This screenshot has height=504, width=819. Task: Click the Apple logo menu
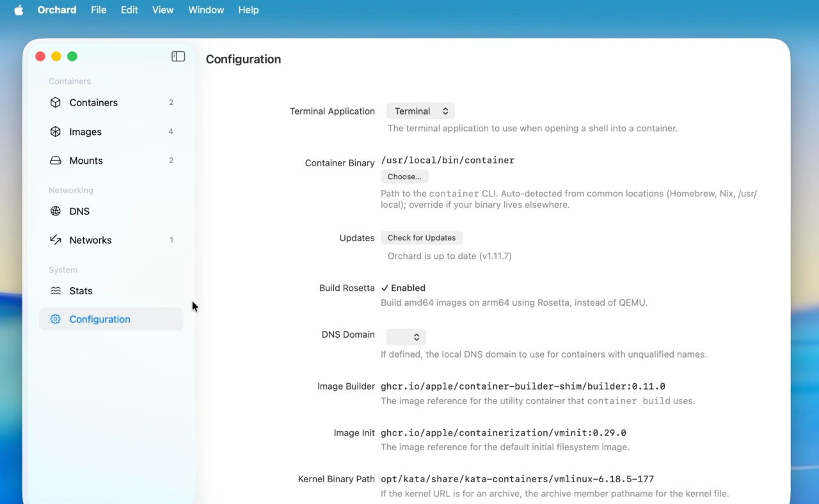coord(19,10)
